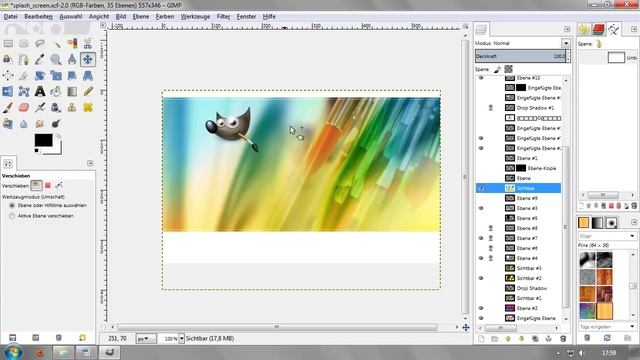This screenshot has height=360, width=640.
Task: Open the Bearbeiten menu
Action: coord(38,16)
